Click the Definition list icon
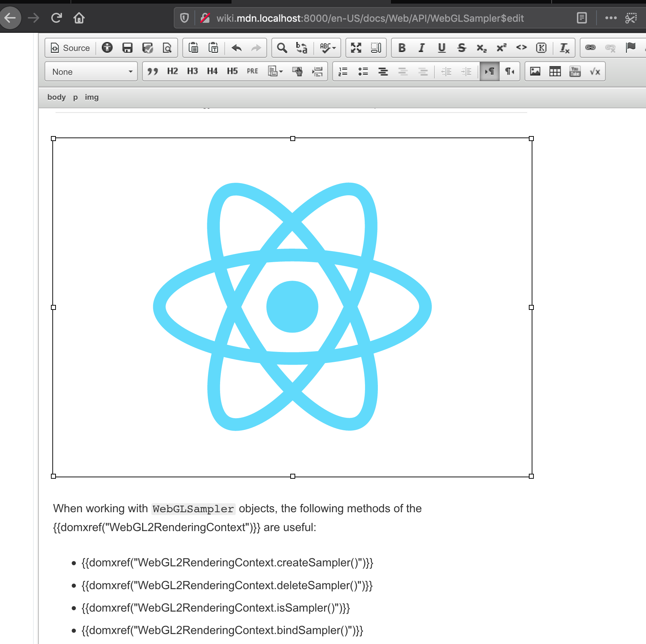 pyautogui.click(x=383, y=72)
